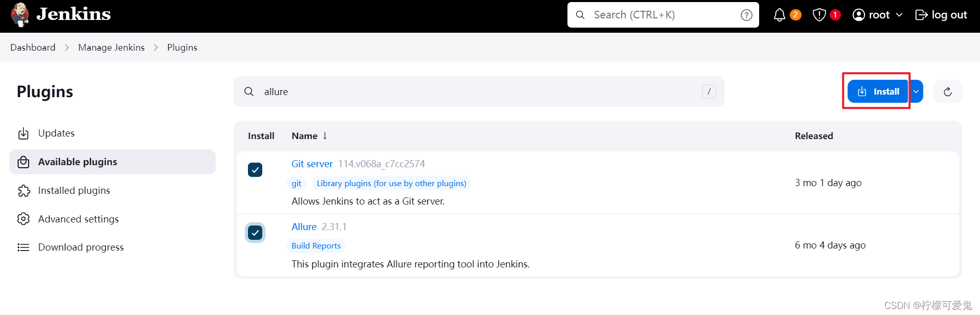Filter by Build Reports tag
Image resolution: width=980 pixels, height=315 pixels.
tap(316, 246)
